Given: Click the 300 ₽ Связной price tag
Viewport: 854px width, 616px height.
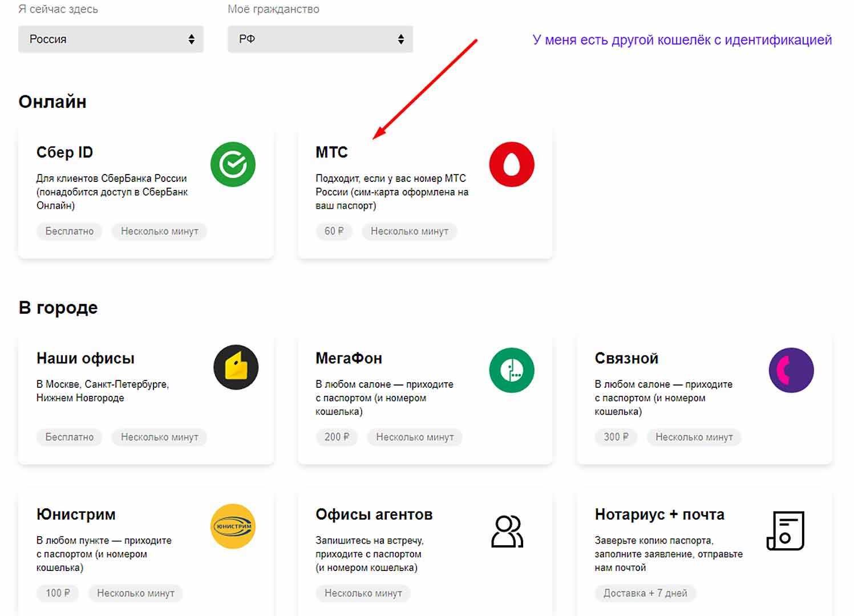Looking at the screenshot, I should point(616,437).
